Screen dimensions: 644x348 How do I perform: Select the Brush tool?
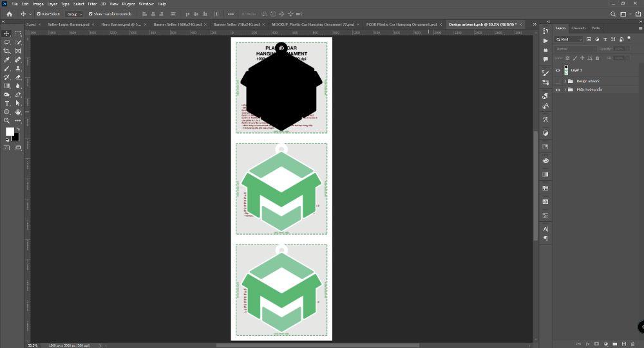point(7,69)
